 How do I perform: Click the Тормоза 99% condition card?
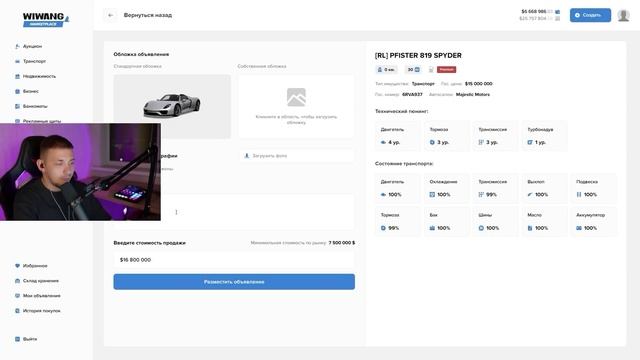[x=397, y=222]
